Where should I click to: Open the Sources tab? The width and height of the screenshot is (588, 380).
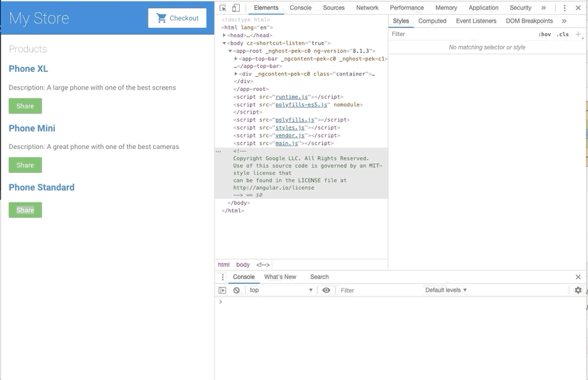click(333, 8)
